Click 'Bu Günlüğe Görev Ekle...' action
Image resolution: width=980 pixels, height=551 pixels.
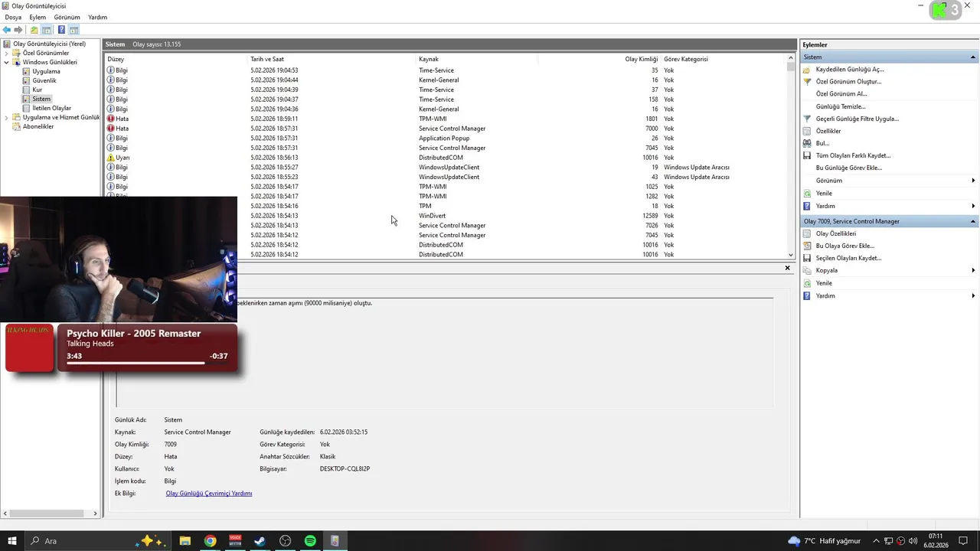click(x=849, y=168)
